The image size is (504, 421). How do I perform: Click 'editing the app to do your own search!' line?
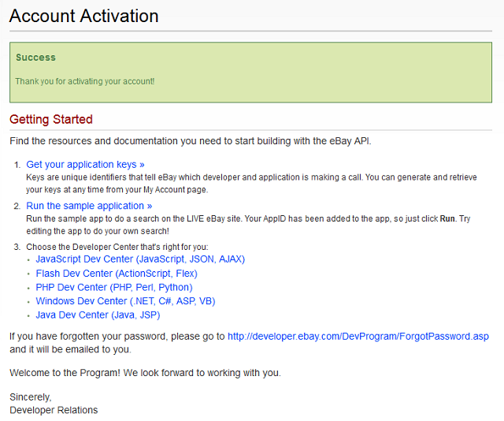[98, 231]
